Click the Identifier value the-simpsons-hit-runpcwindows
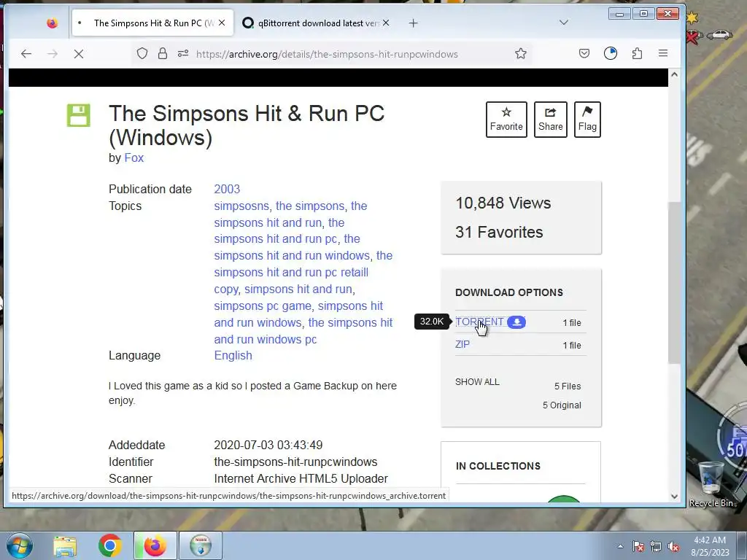This screenshot has height=560, width=747. click(295, 462)
